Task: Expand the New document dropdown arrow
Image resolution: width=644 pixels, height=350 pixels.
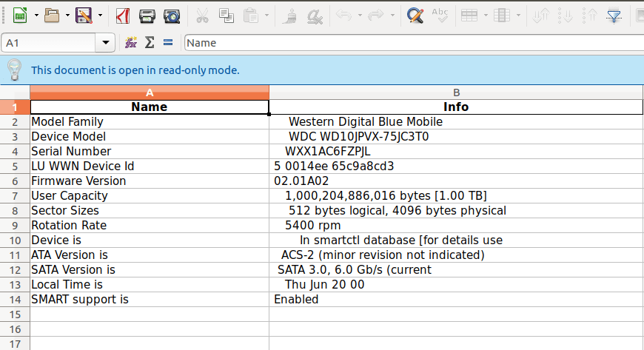Action: [35, 14]
